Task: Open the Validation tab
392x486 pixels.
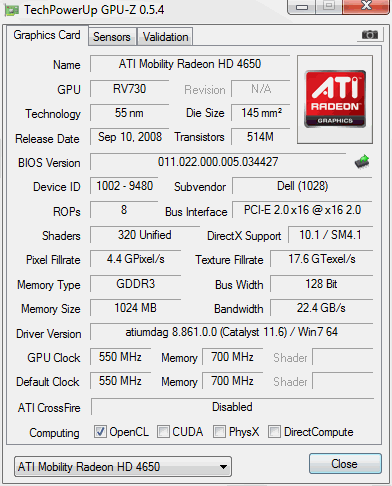Action: click(x=166, y=37)
